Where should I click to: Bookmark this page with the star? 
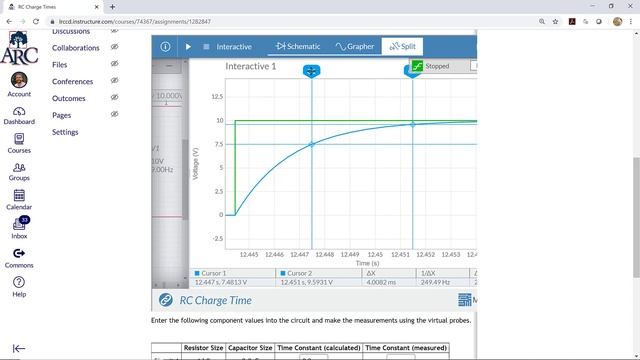555,21
